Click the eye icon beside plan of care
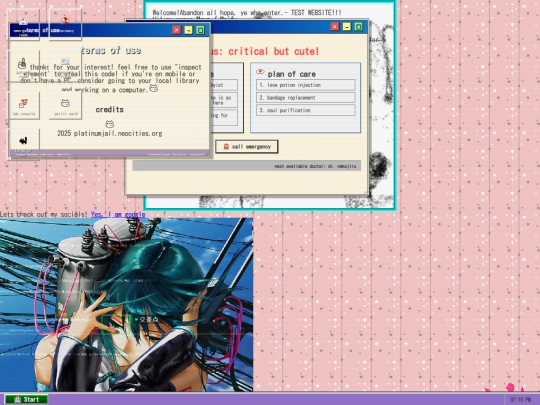The height and width of the screenshot is (405, 540). click(x=260, y=71)
